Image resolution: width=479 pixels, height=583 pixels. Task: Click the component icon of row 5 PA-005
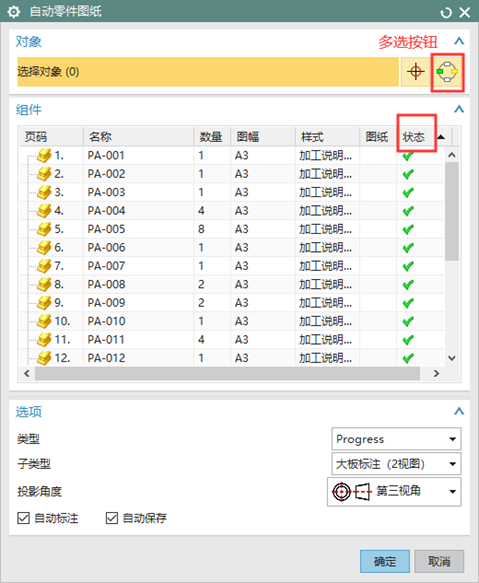point(44,229)
